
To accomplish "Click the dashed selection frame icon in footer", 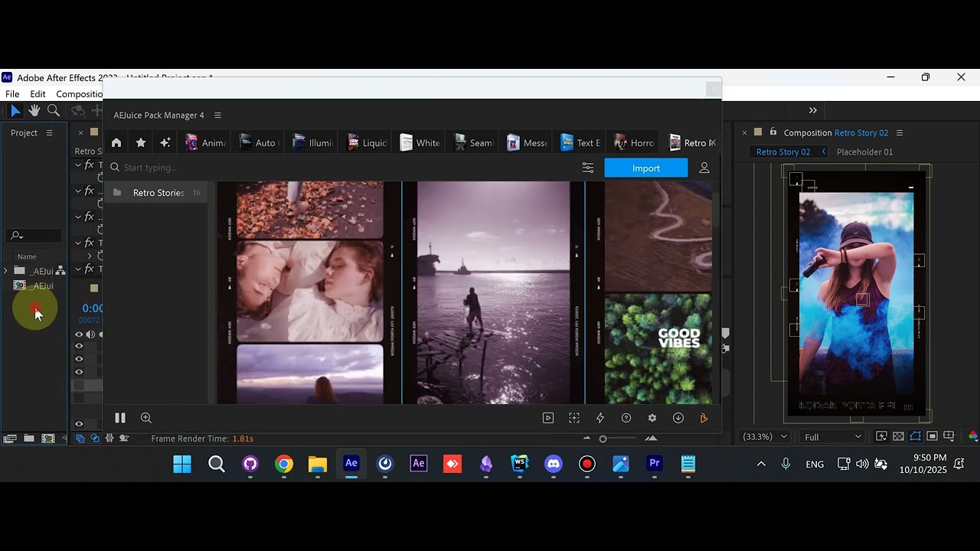I will (574, 418).
